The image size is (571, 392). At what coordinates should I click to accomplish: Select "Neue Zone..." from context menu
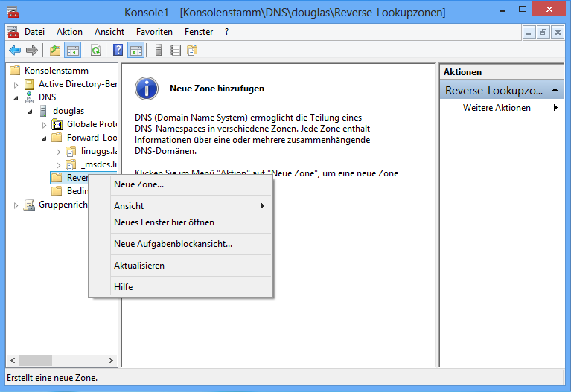pos(138,184)
